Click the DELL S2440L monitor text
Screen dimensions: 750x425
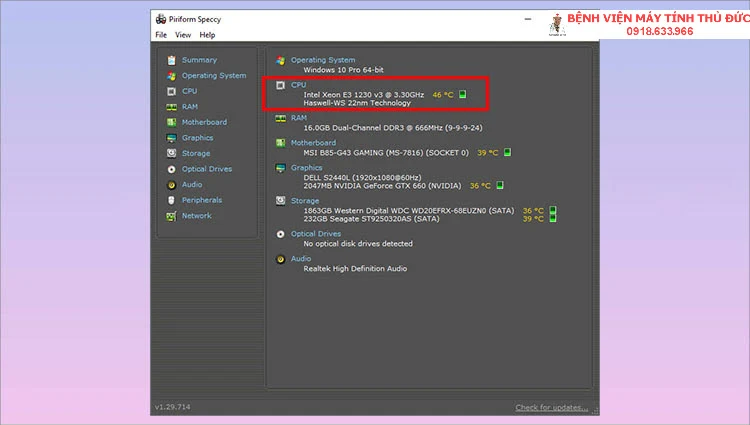click(x=362, y=177)
